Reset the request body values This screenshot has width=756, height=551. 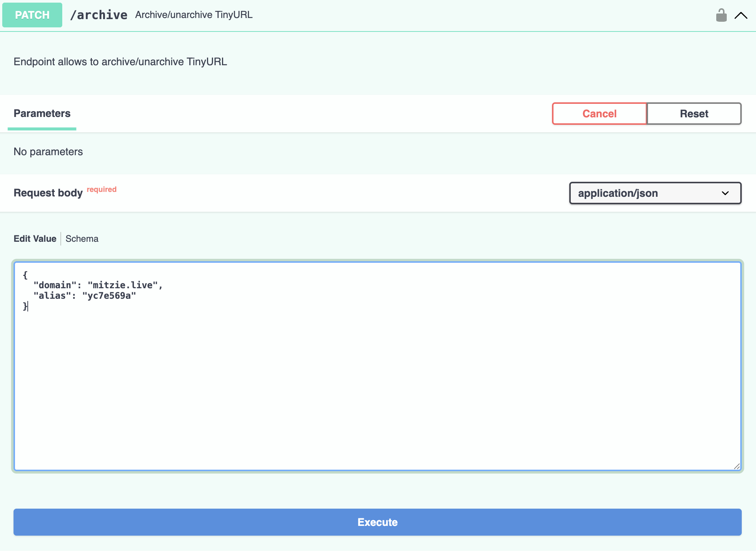[694, 114]
